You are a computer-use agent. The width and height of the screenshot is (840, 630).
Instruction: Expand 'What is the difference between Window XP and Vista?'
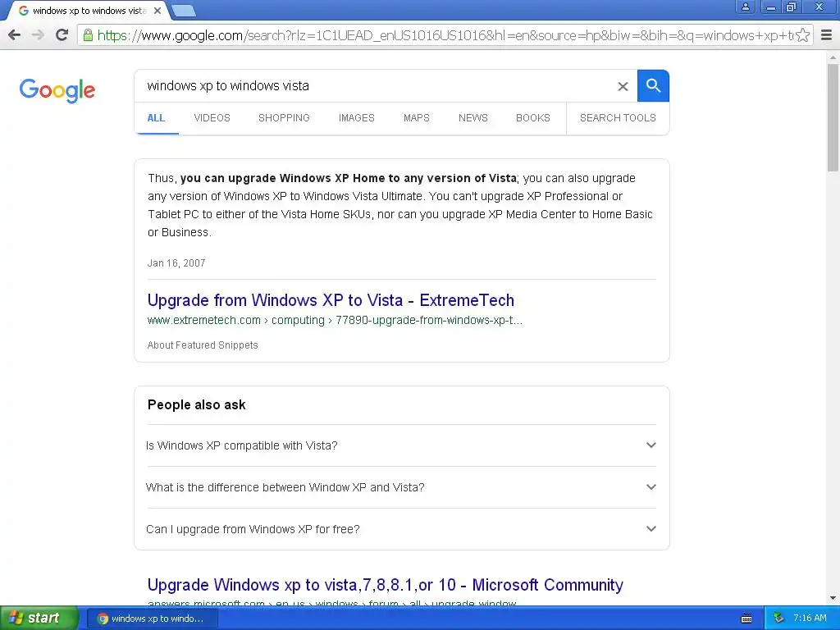[x=401, y=487]
